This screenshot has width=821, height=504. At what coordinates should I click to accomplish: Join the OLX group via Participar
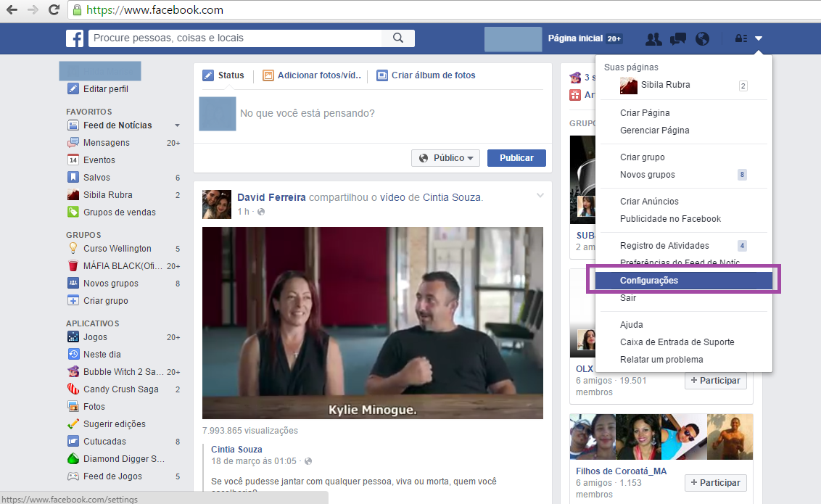point(715,381)
